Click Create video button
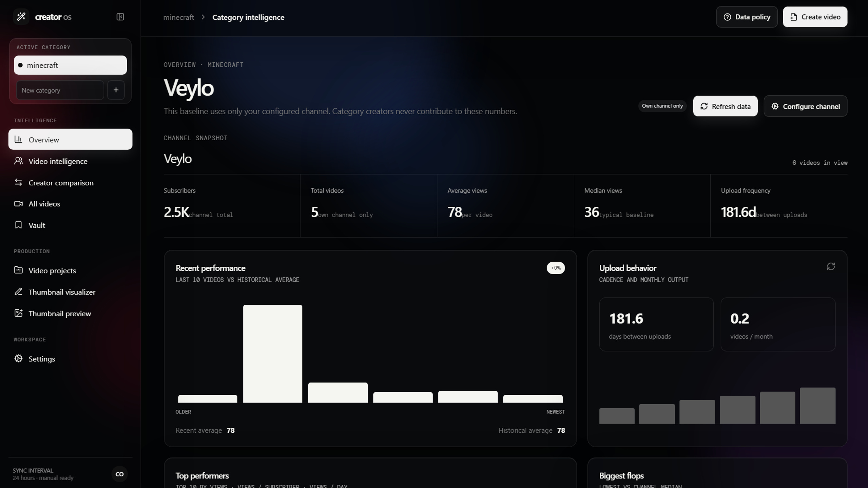The width and height of the screenshot is (868, 488). 815,17
